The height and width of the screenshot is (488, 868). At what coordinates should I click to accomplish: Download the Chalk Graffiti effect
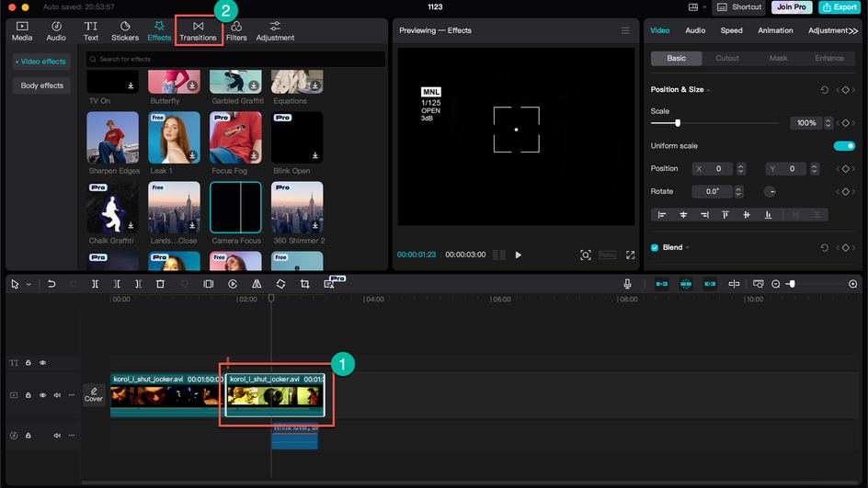(x=131, y=225)
